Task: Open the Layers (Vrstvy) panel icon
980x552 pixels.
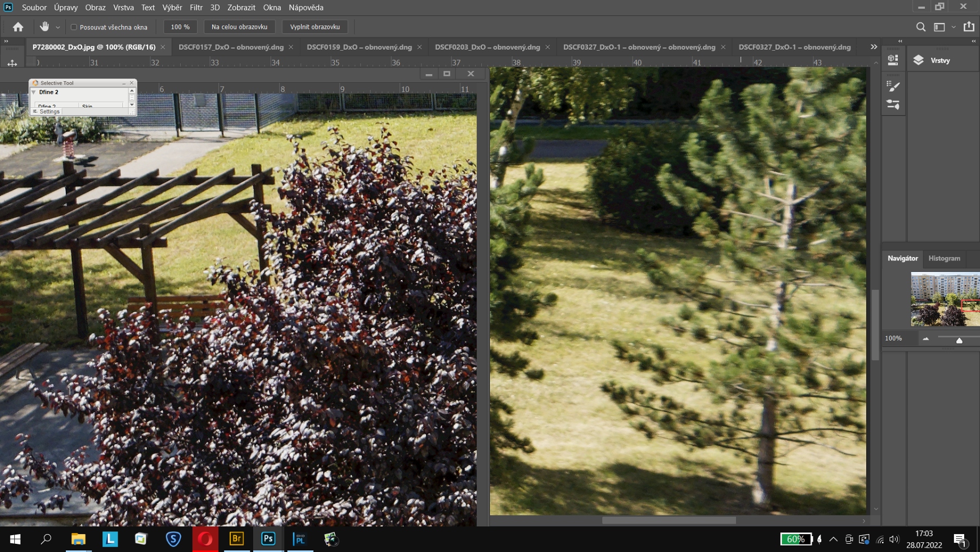Action: coord(918,60)
